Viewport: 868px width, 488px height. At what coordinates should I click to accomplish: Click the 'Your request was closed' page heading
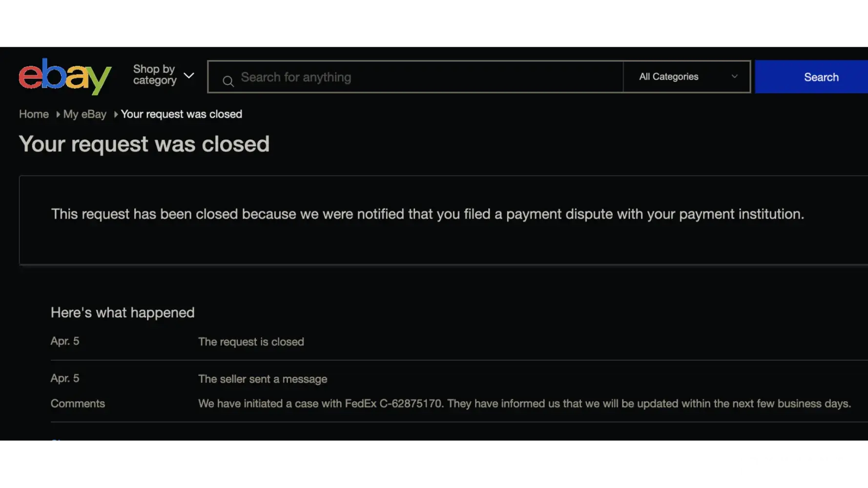click(144, 144)
